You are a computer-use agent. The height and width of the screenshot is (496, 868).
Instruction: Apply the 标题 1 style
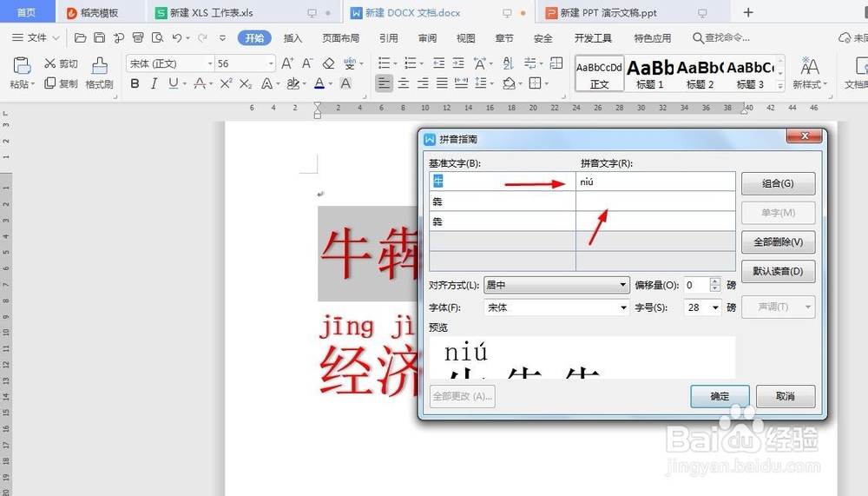pos(650,73)
